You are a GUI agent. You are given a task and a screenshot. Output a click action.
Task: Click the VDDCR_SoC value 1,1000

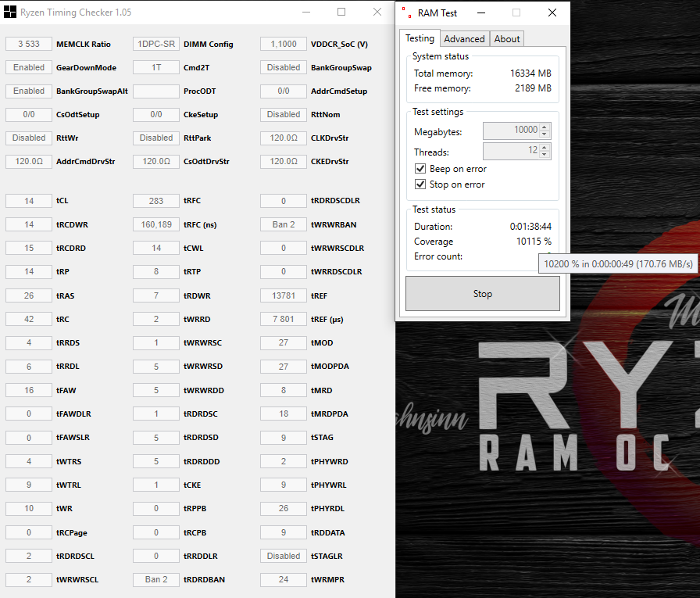tap(284, 45)
